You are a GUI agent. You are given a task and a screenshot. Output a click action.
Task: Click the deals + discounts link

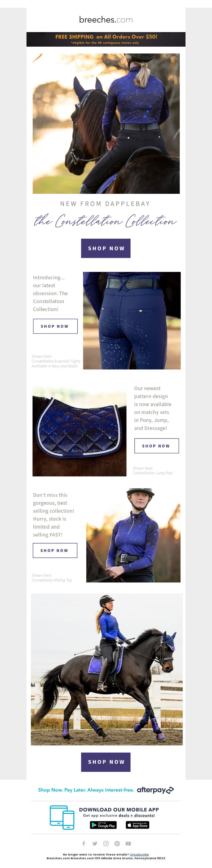(136, 815)
